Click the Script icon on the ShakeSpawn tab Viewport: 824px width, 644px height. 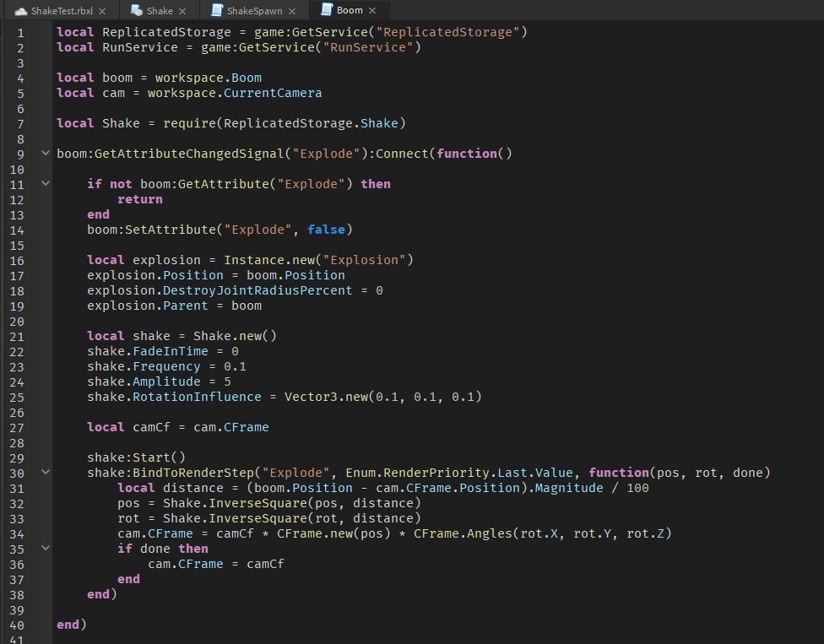point(218,11)
